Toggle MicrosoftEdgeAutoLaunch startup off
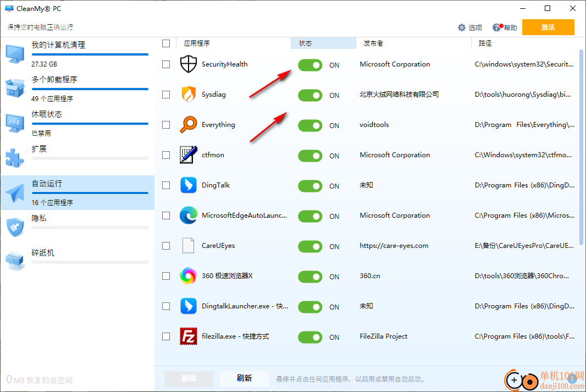 click(x=310, y=217)
